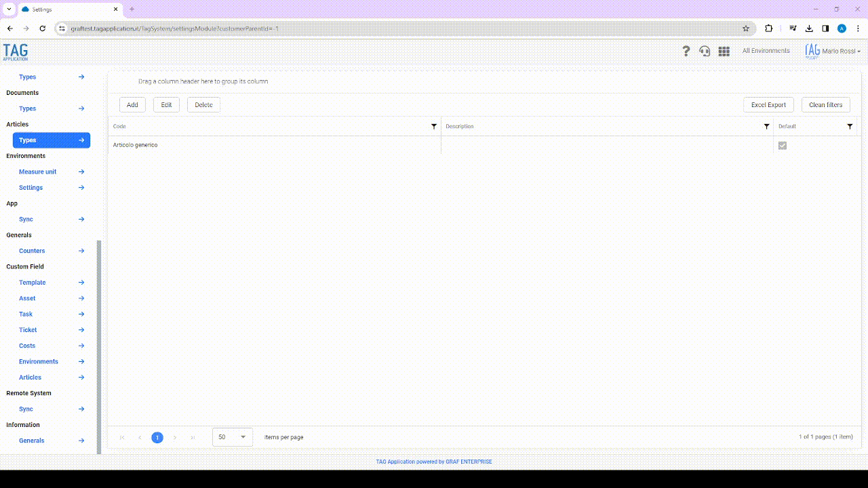This screenshot has width=868, height=488.
Task: Open the items per page dropdown
Action: point(233,437)
